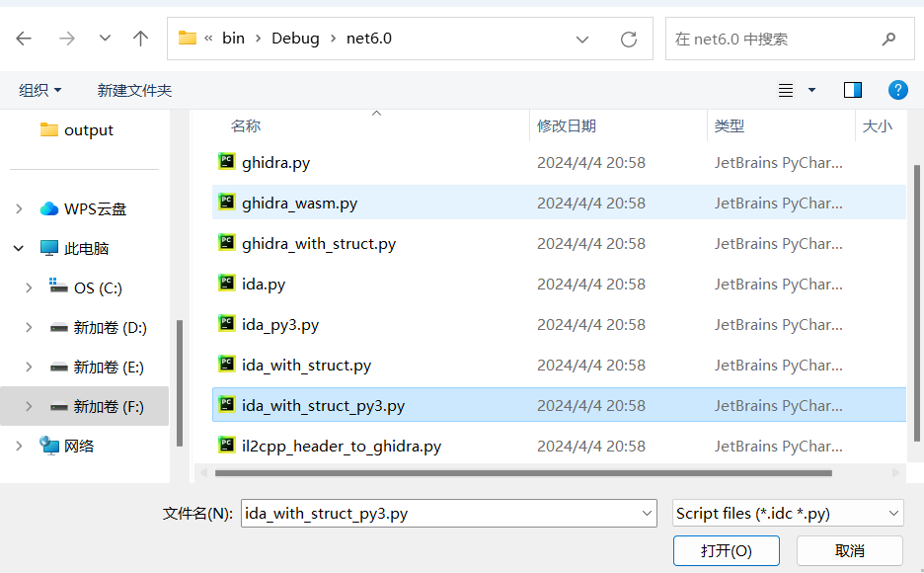
Task: Refresh the net6.0 folder view
Action: (x=629, y=40)
